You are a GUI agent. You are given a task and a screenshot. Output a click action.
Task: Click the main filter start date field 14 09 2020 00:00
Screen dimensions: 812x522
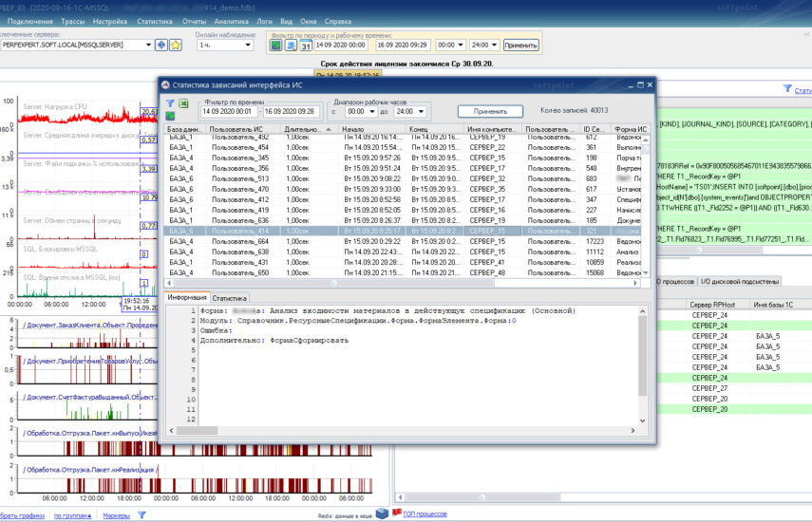point(341,45)
